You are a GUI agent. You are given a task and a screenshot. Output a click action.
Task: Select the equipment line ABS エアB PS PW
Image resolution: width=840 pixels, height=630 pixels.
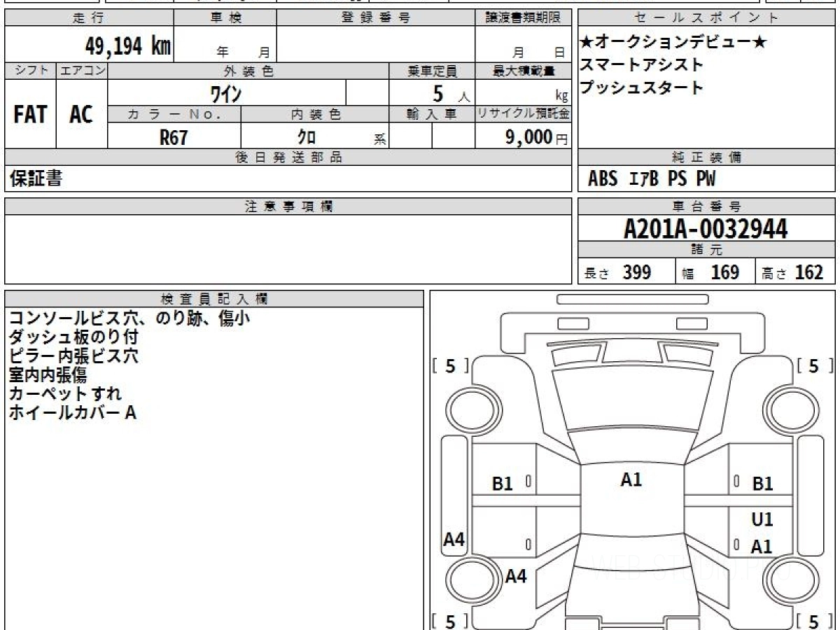click(x=652, y=179)
